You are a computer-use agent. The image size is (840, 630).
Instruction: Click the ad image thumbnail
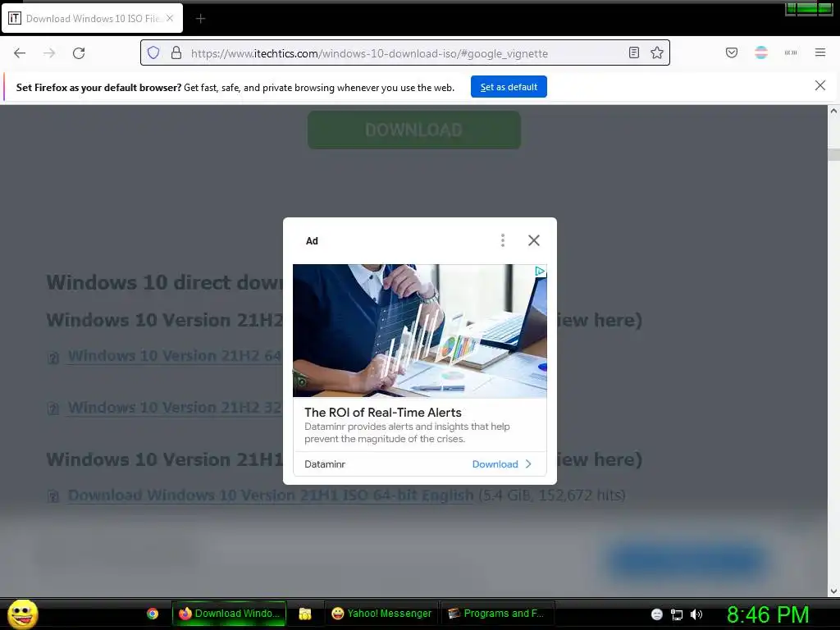[419, 331]
